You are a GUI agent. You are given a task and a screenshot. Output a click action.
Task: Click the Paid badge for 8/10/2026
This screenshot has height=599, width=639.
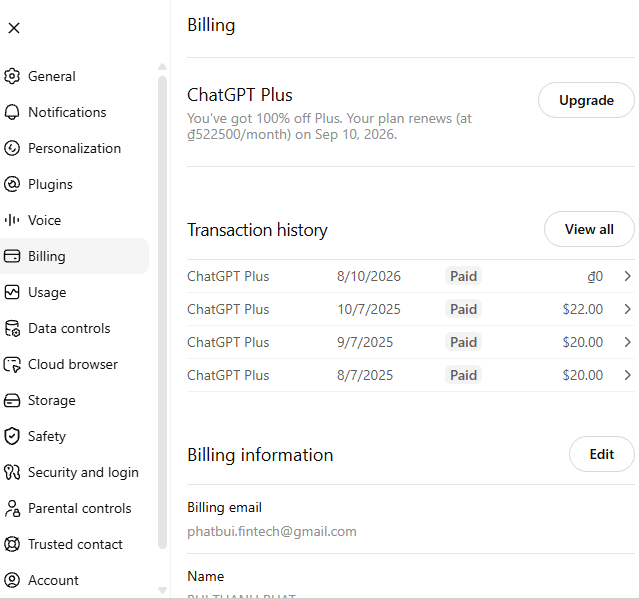(463, 276)
